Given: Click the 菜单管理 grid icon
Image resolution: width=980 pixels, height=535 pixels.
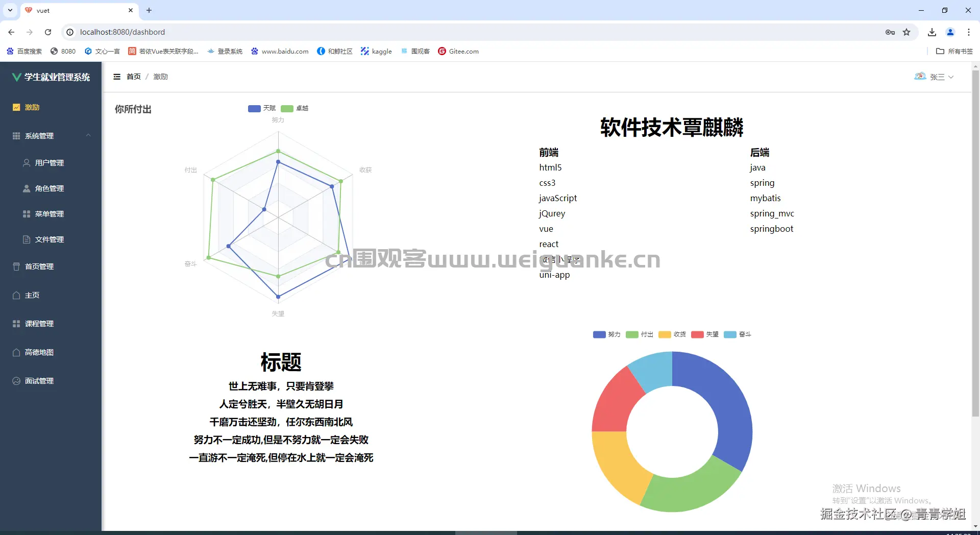Looking at the screenshot, I should coord(27,214).
